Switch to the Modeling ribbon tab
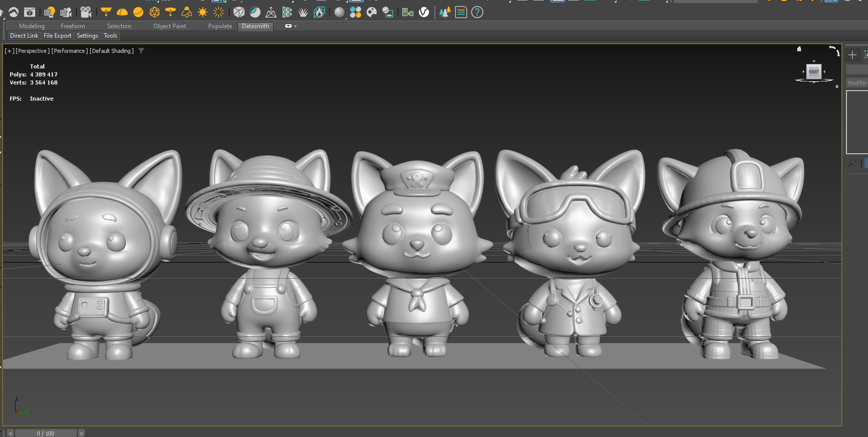Image resolution: width=868 pixels, height=437 pixels. pyautogui.click(x=32, y=26)
